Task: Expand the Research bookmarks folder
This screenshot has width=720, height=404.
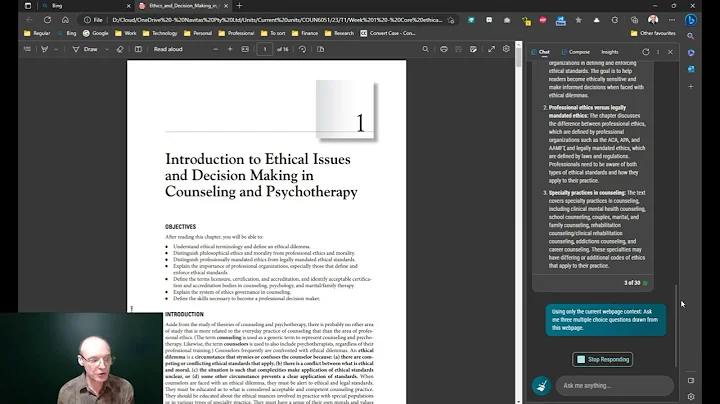Action: tap(339, 33)
